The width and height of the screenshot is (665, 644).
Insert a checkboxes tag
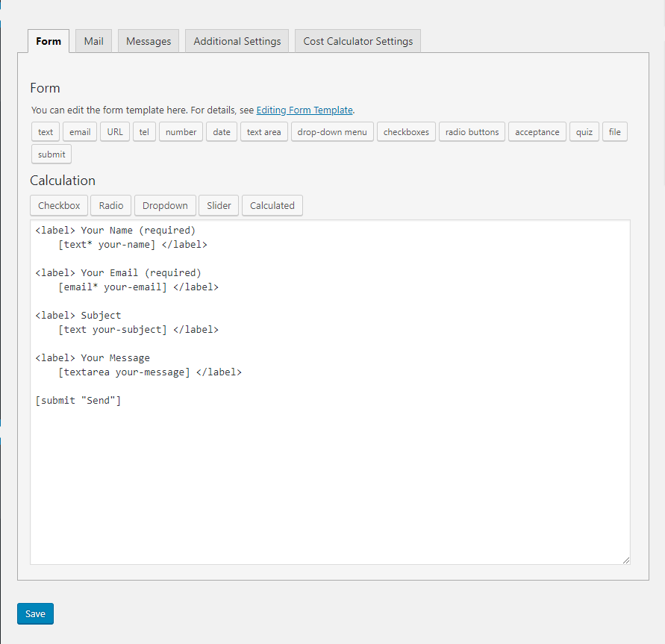[406, 132]
